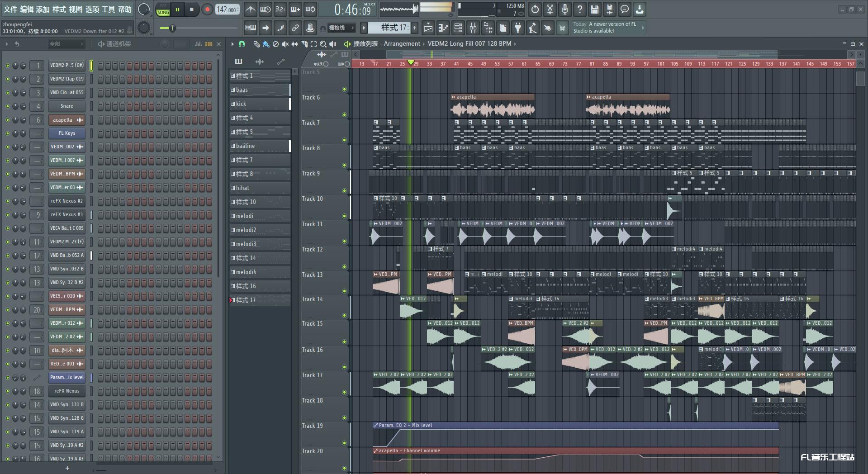Select the melodi3 pattern in picker
The image size is (868, 474).
click(x=260, y=244)
